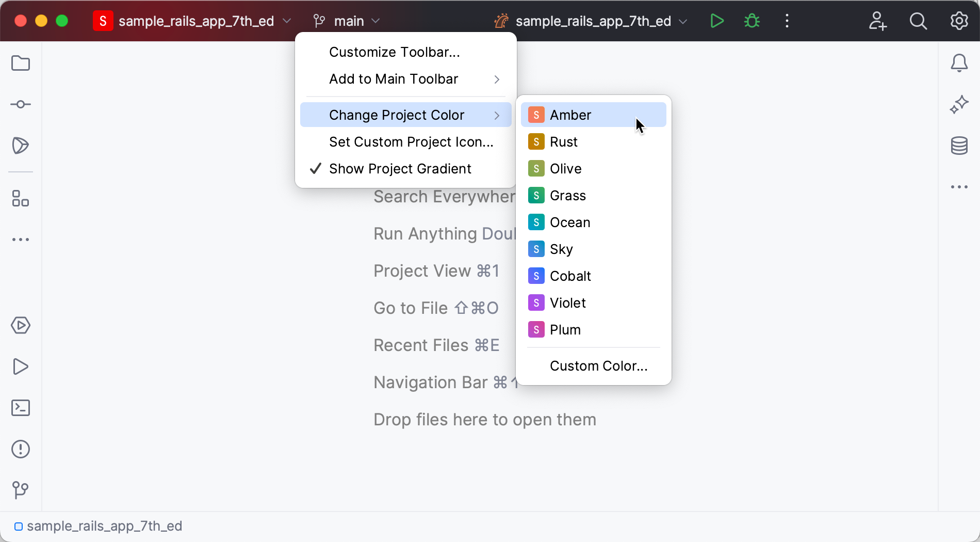Expand the Add to Main Toolbar submenu
The height and width of the screenshot is (542, 980).
394,79
